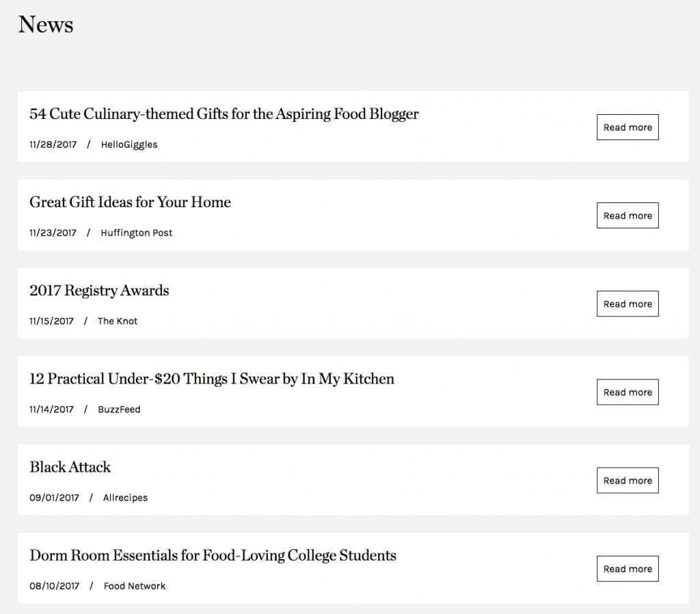Image resolution: width=700 pixels, height=614 pixels.
Task: Click Read more for Allrecipes article
Action: (x=628, y=481)
